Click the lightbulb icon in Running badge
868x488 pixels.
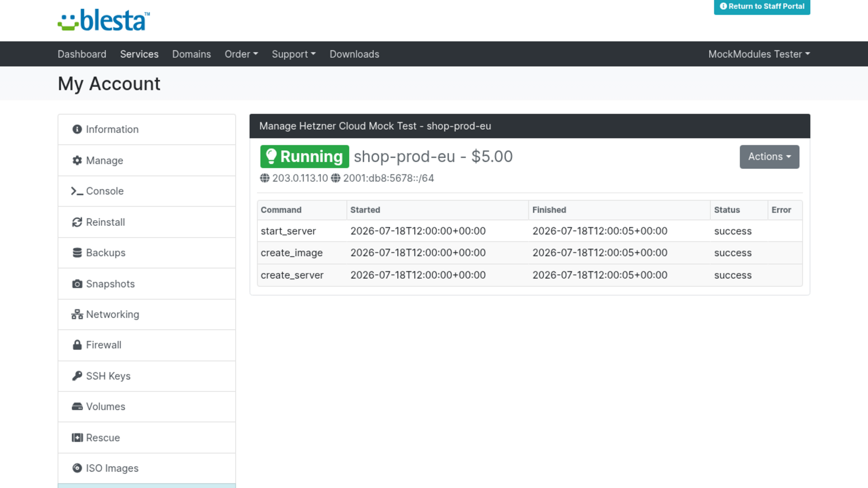point(271,156)
